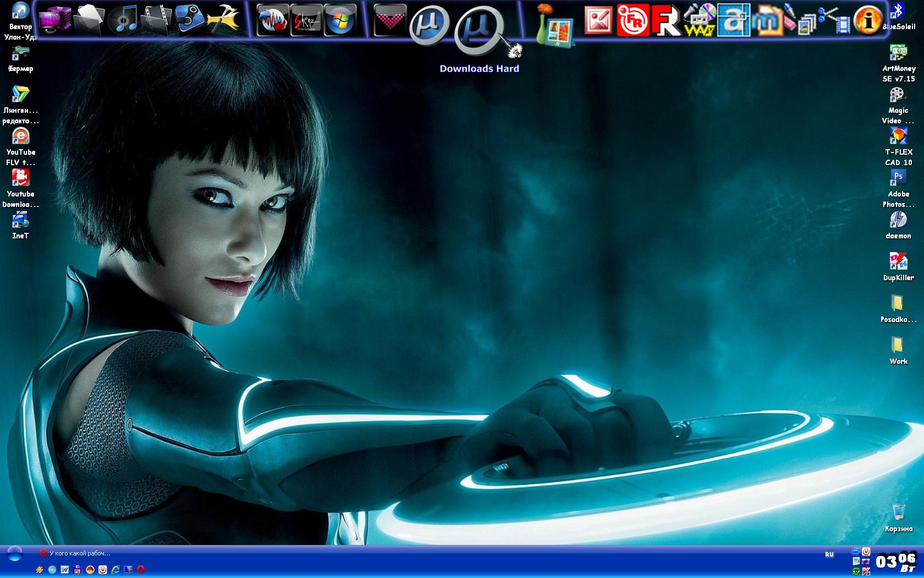Open the music folder in the dock
The image size is (924, 578).
point(123,20)
